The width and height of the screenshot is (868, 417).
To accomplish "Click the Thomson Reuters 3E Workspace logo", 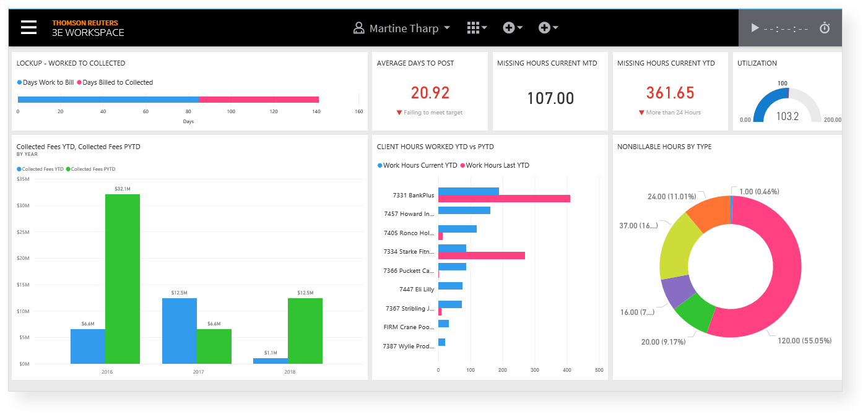I will 88,28.
